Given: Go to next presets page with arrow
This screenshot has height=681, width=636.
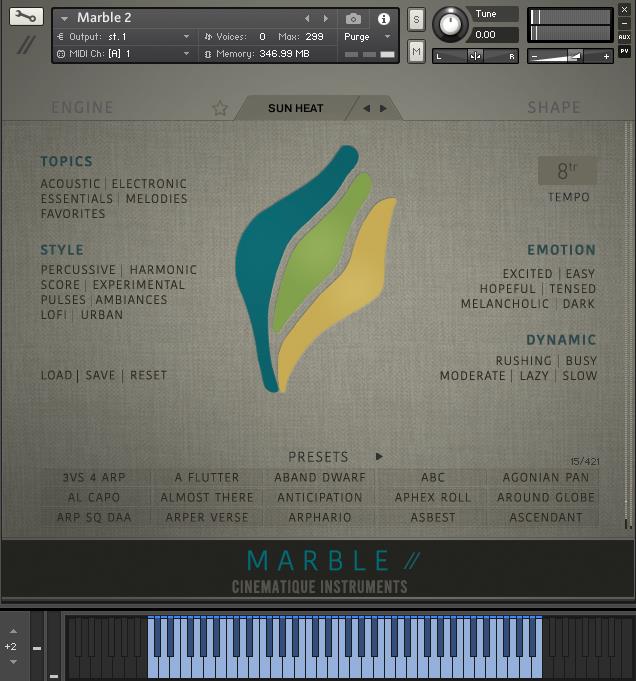Looking at the screenshot, I should (379, 456).
